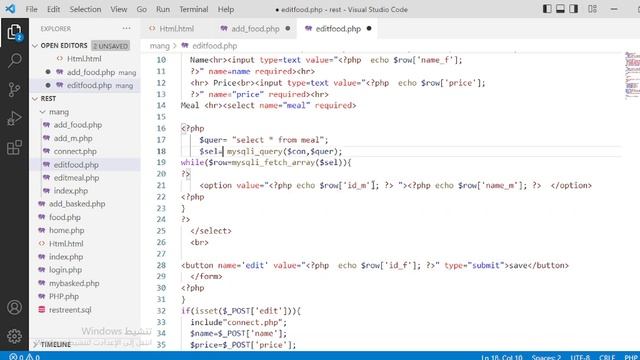The height and width of the screenshot is (360, 640).
Task: Open mybasked.php file
Action: coord(74,283)
